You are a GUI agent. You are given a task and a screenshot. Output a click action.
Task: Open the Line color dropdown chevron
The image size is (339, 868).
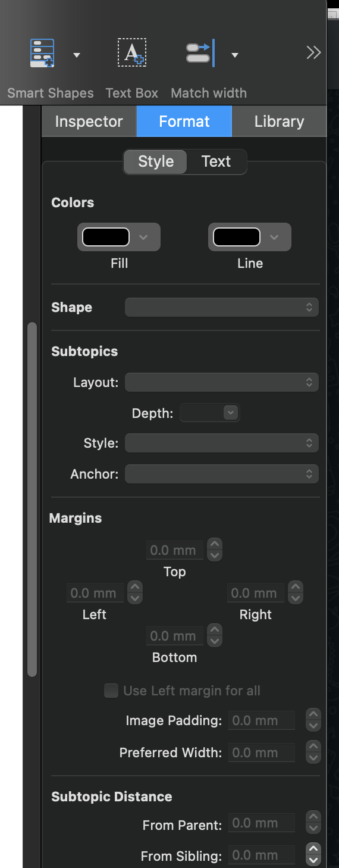(274, 237)
